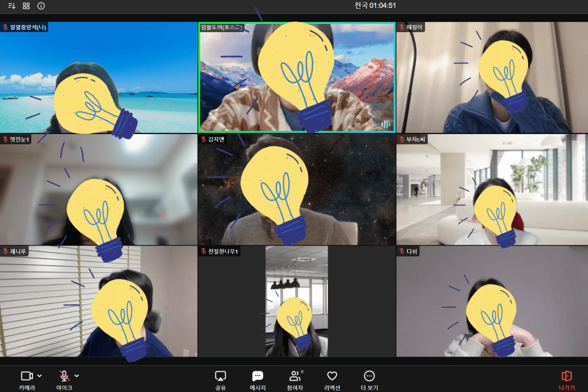Leave the meeting with 나가기
The image size is (588, 392).
tap(567, 380)
